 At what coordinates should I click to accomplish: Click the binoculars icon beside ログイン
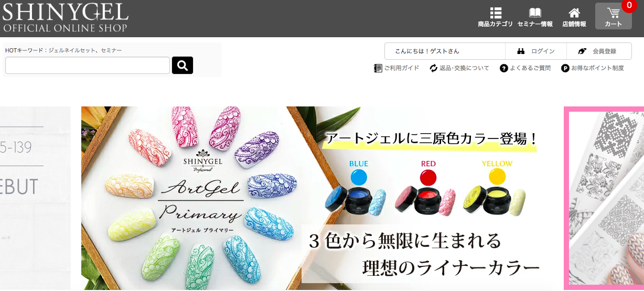[x=521, y=51]
